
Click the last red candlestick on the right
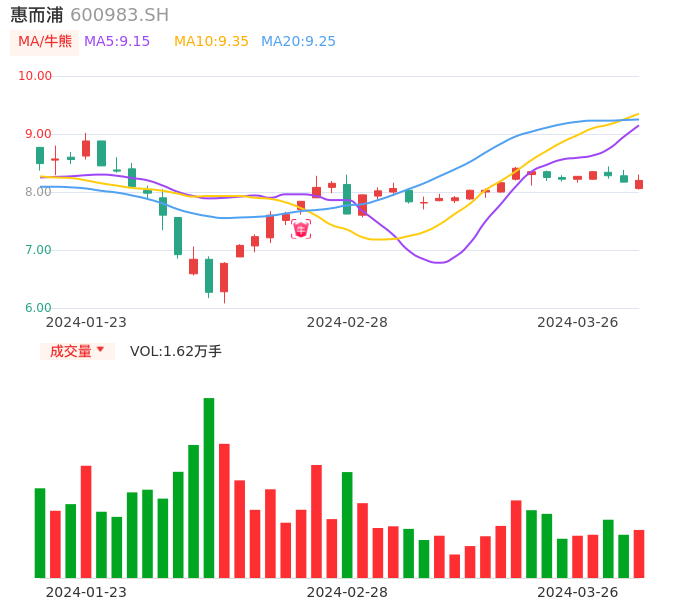(x=639, y=183)
